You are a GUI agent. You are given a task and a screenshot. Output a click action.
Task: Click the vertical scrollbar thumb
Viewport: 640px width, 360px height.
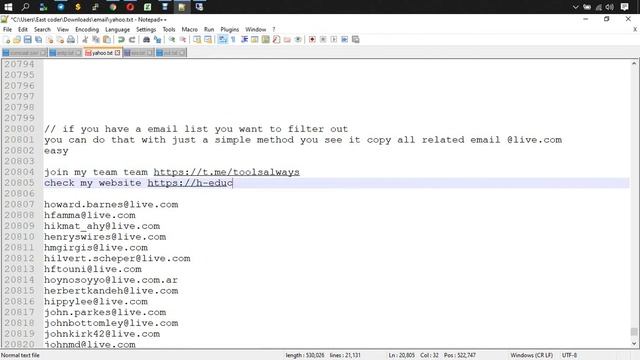point(634,331)
